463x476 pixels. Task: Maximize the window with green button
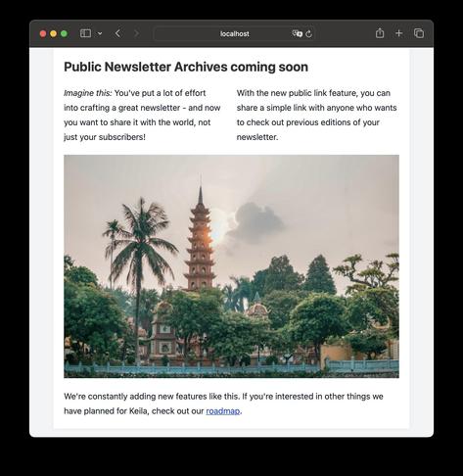coord(64,33)
